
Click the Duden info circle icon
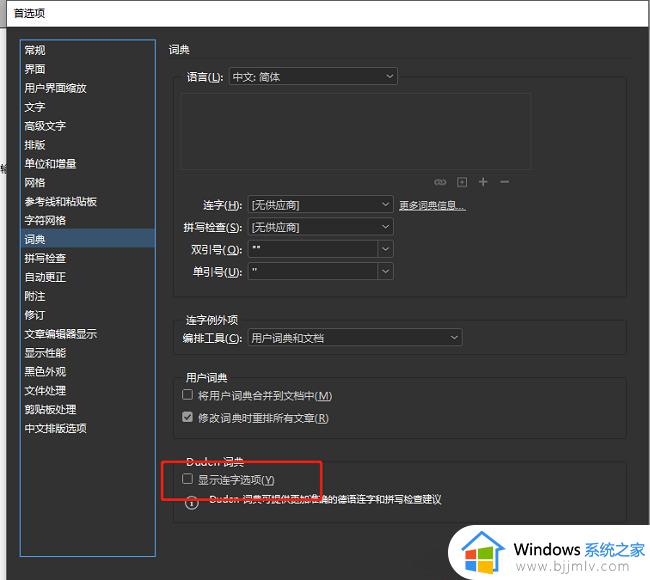pyautogui.click(x=192, y=502)
